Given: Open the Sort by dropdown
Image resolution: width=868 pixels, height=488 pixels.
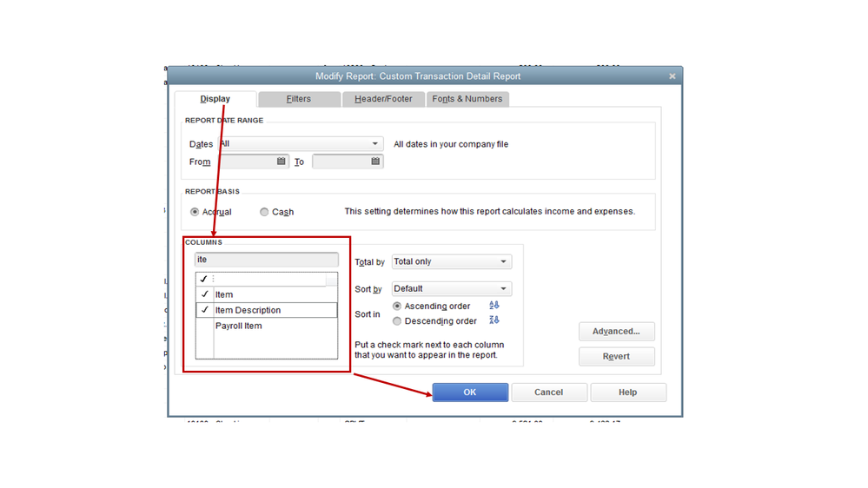Looking at the screenshot, I should click(x=451, y=289).
